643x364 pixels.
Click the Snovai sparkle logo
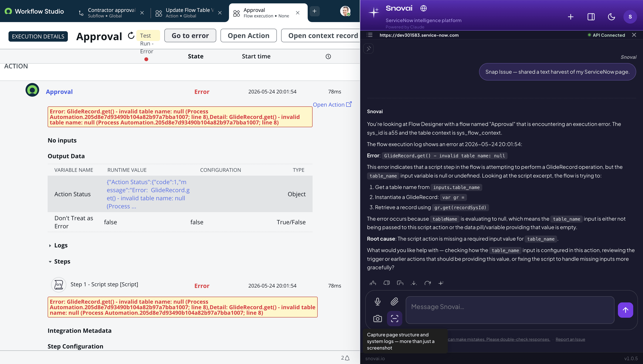coord(374,12)
